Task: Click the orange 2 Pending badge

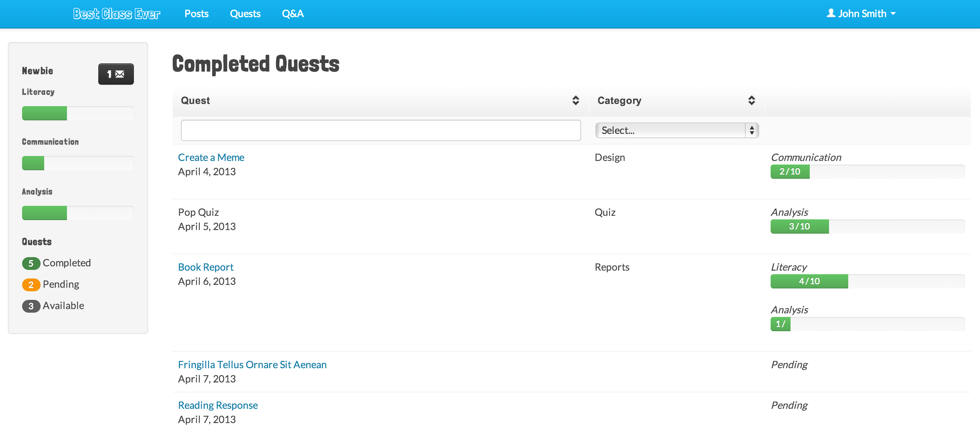Action: coord(31,285)
